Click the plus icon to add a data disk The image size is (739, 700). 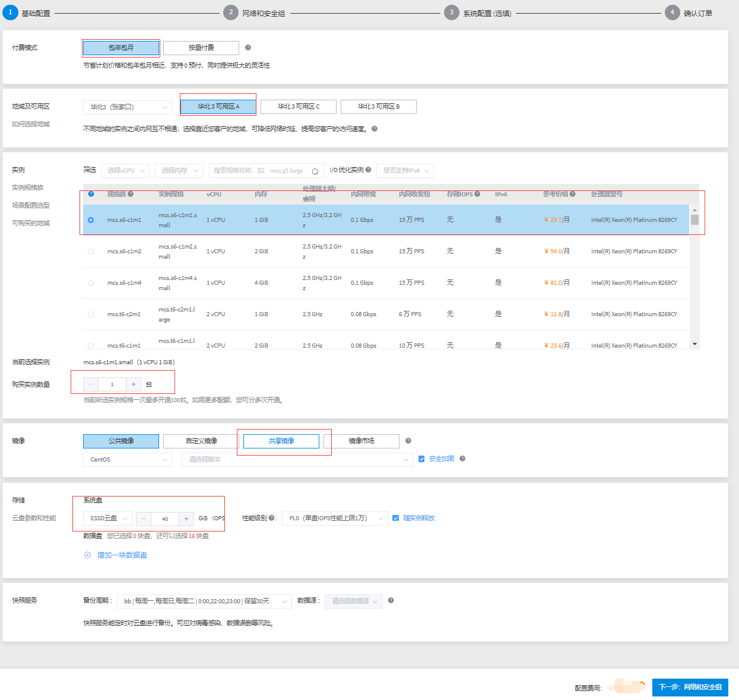click(87, 555)
